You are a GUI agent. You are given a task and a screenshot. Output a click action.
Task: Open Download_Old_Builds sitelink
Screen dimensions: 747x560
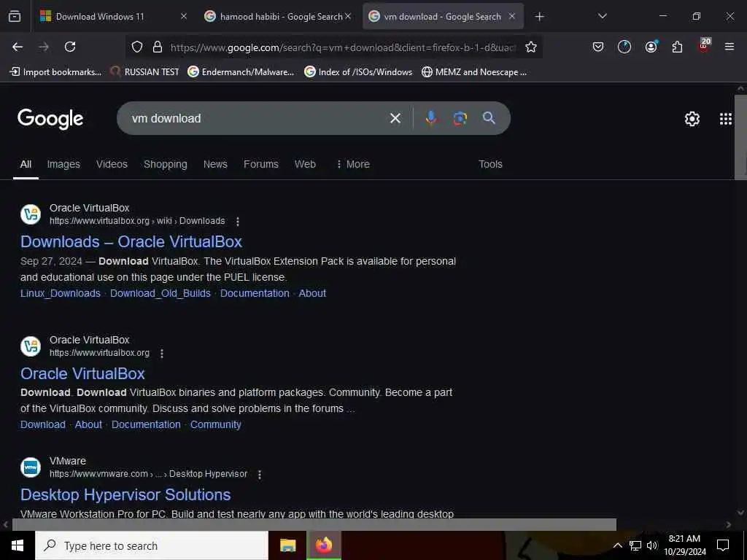point(160,293)
